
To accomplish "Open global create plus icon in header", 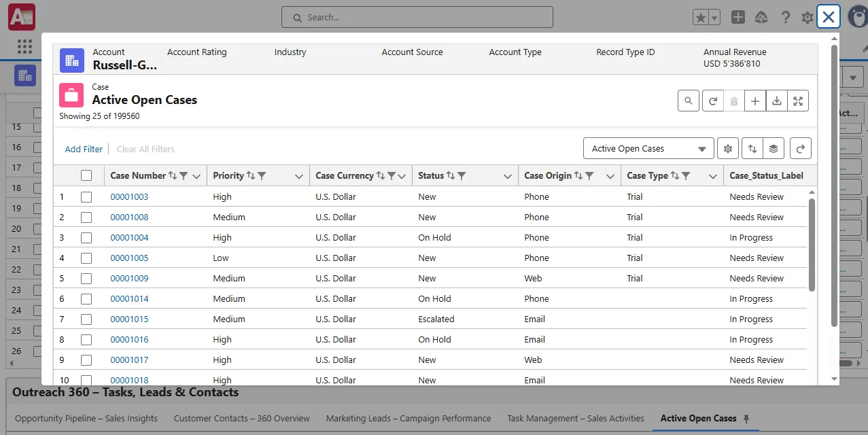I will [738, 17].
